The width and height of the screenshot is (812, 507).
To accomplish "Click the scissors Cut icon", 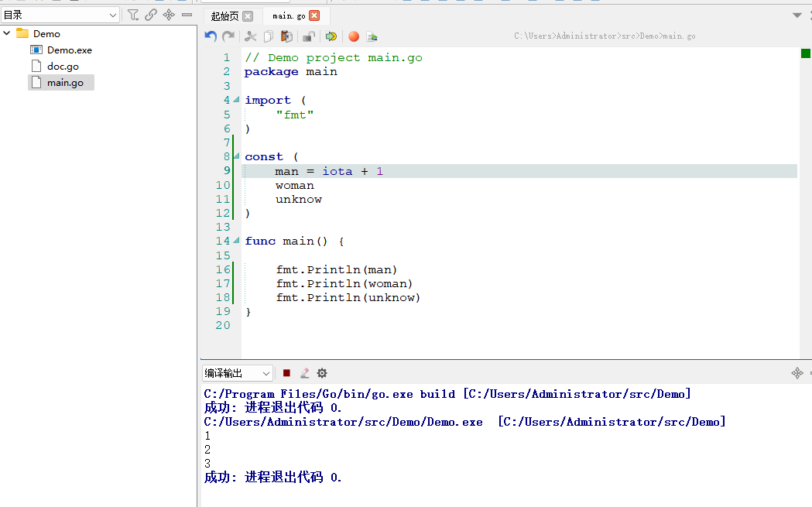I will (250, 36).
